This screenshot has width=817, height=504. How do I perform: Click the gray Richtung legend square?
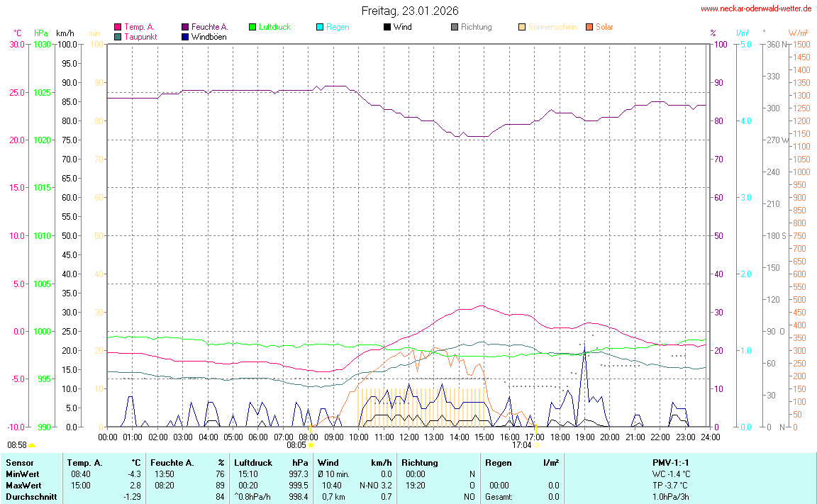[x=455, y=27]
